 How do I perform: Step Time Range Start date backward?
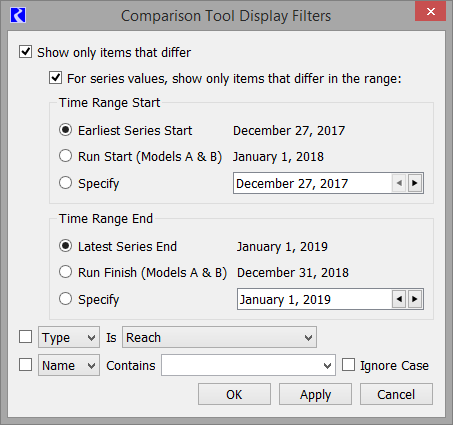point(399,183)
